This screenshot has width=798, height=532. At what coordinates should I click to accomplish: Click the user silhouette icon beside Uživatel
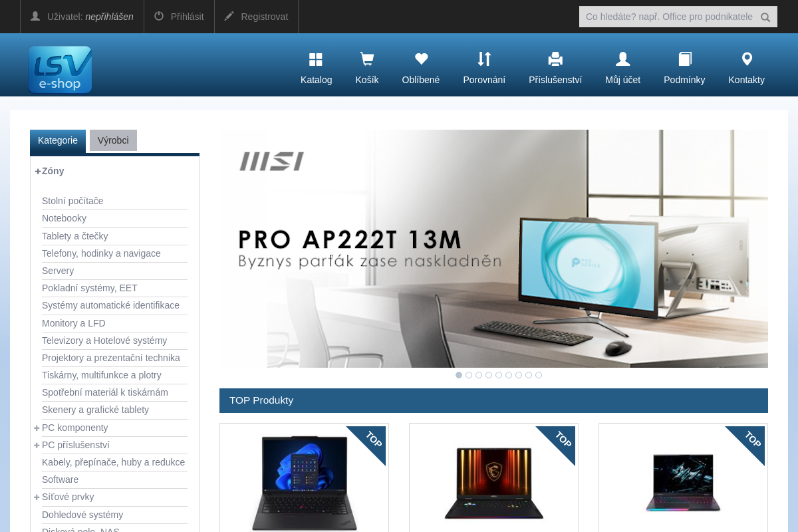[35, 16]
